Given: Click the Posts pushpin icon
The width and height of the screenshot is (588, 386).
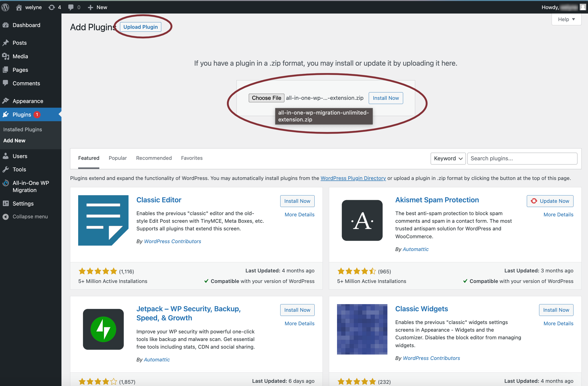Looking at the screenshot, I should (x=6, y=43).
